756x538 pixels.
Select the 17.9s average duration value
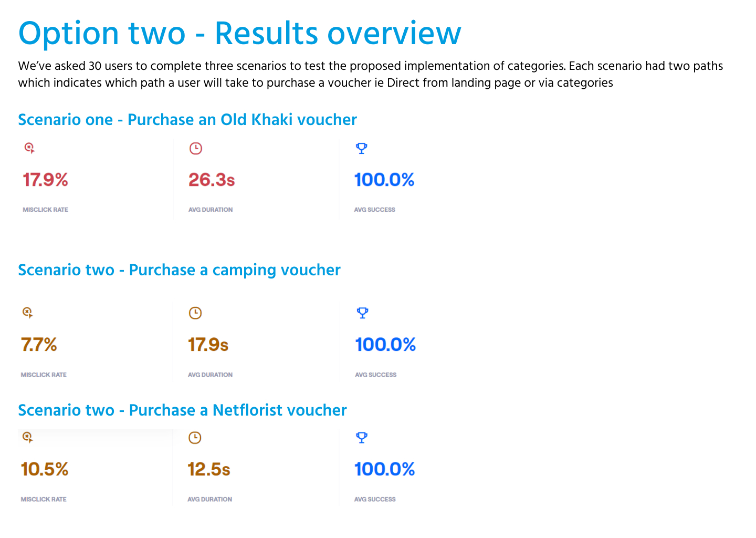point(208,345)
